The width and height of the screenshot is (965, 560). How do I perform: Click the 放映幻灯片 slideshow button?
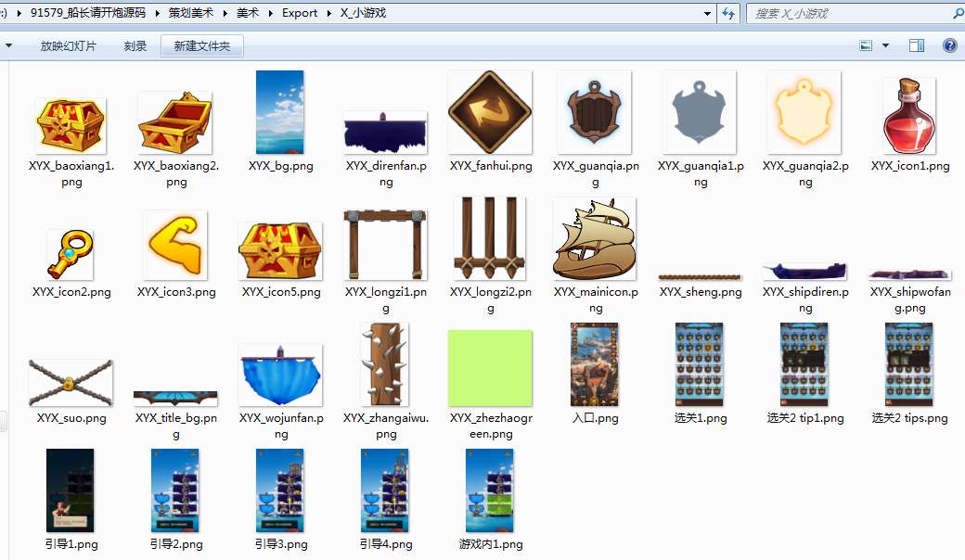point(69,45)
